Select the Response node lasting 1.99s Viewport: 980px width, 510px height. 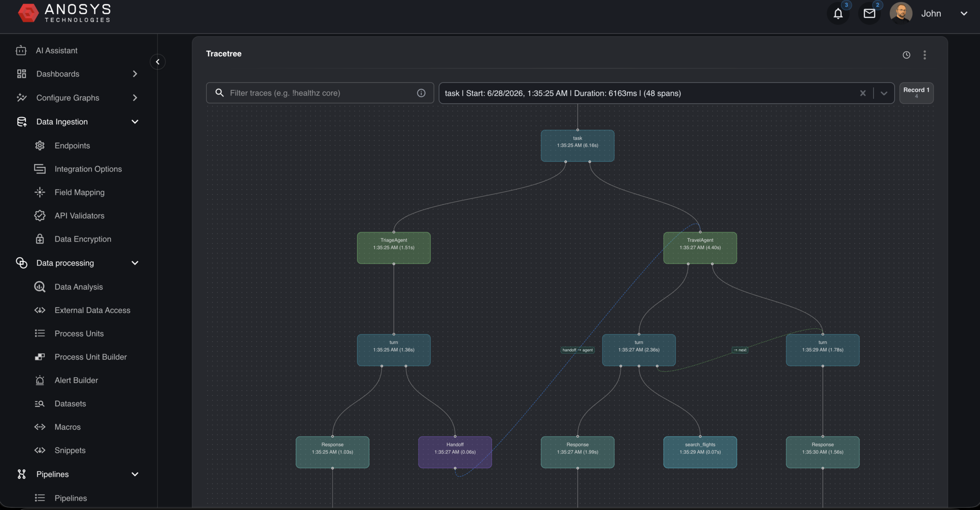(x=578, y=452)
